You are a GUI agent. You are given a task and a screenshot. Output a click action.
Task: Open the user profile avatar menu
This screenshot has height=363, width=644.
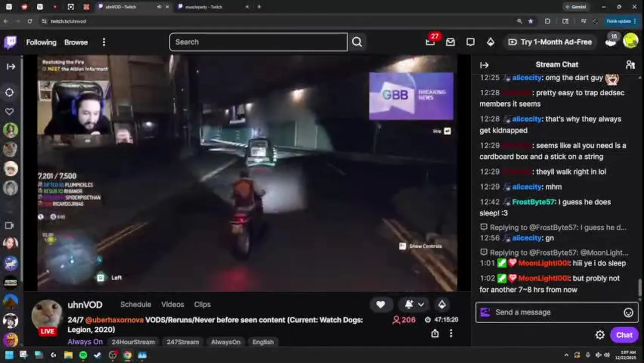[x=630, y=41]
